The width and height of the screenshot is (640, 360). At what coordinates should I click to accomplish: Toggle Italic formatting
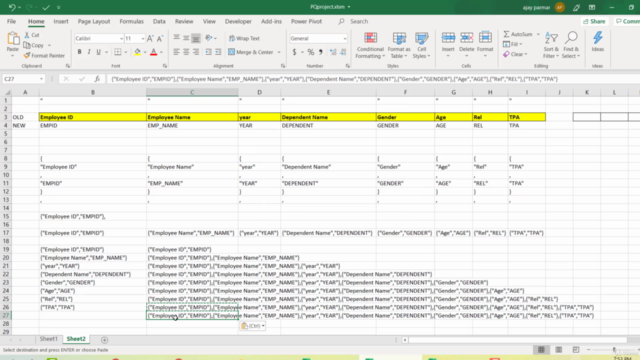89,52
